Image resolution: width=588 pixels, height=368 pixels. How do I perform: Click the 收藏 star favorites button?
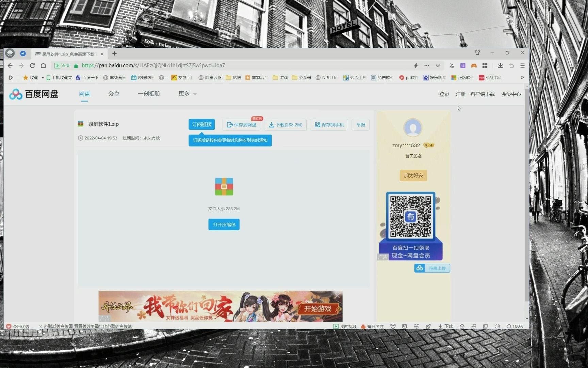point(31,78)
